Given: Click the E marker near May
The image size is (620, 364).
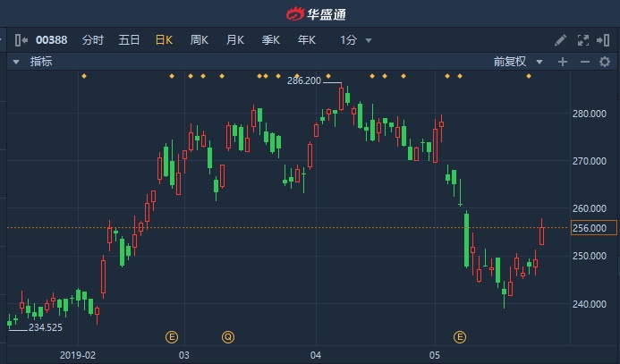Looking at the screenshot, I should 460,337.
